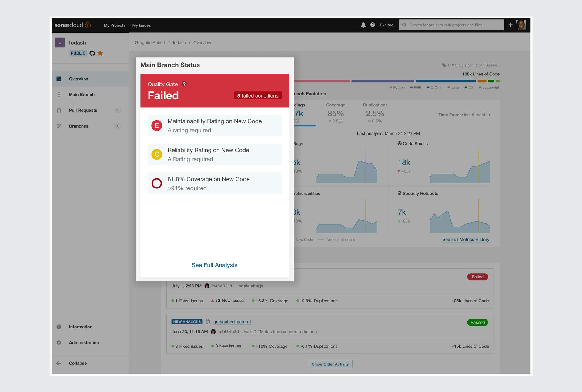582x392 pixels.
Task: Follow the See Full Analysis link
Action: pyautogui.click(x=214, y=265)
